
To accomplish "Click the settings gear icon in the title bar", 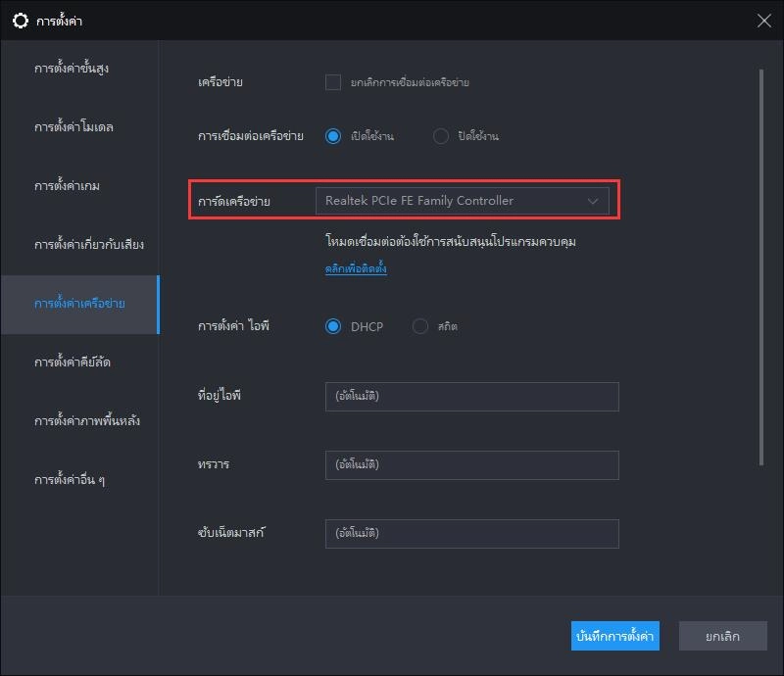I will click(21, 20).
